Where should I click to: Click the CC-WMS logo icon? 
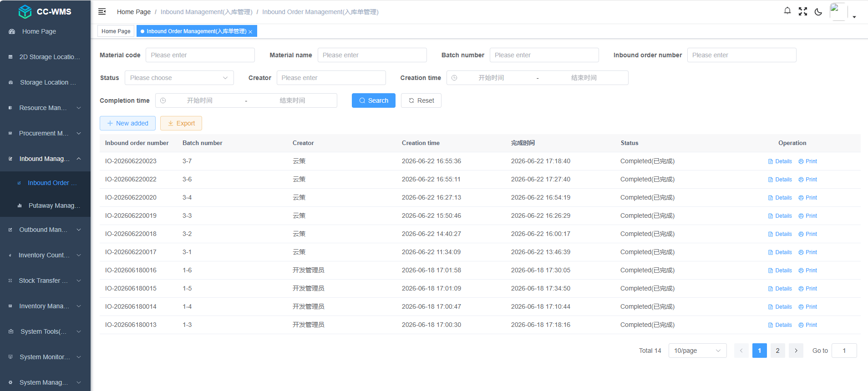point(25,11)
